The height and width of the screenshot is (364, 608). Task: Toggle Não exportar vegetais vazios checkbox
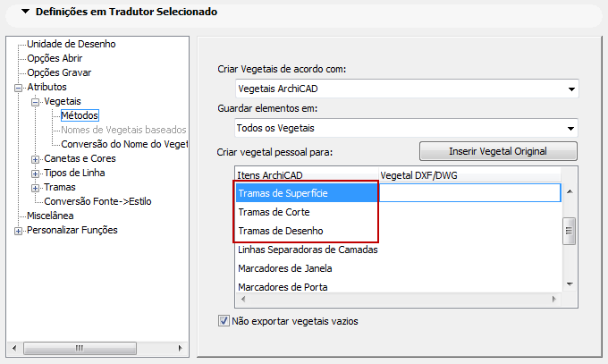click(x=224, y=320)
